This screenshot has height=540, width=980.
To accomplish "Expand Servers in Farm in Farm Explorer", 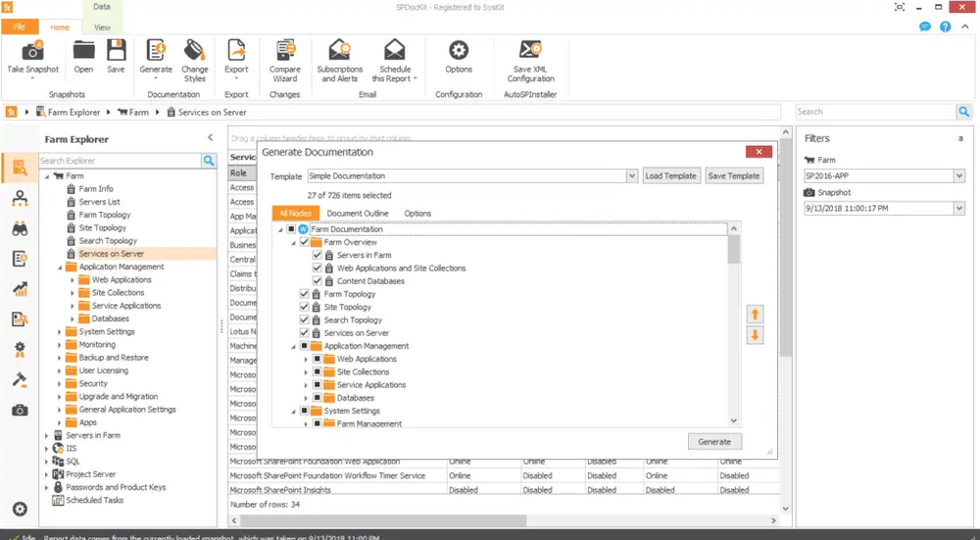I will pos(46,435).
